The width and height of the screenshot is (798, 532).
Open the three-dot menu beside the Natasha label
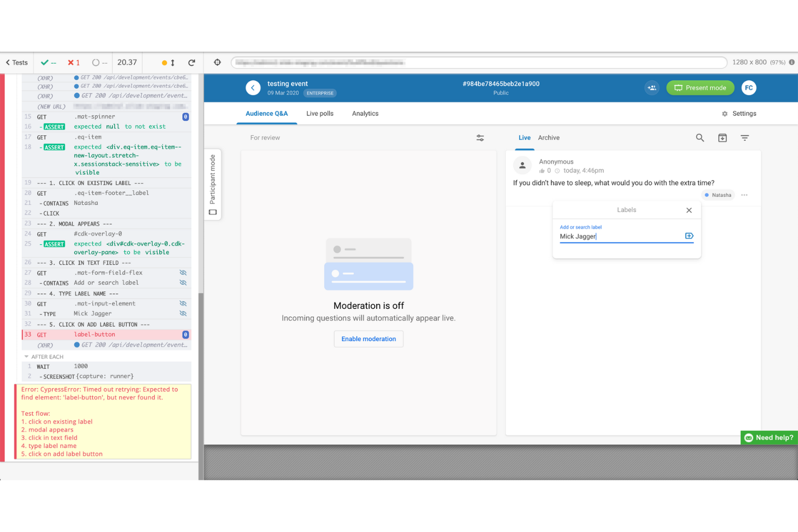click(745, 195)
